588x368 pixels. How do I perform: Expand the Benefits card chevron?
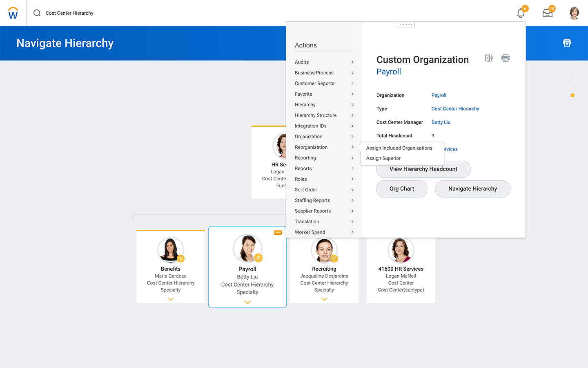pos(171,299)
